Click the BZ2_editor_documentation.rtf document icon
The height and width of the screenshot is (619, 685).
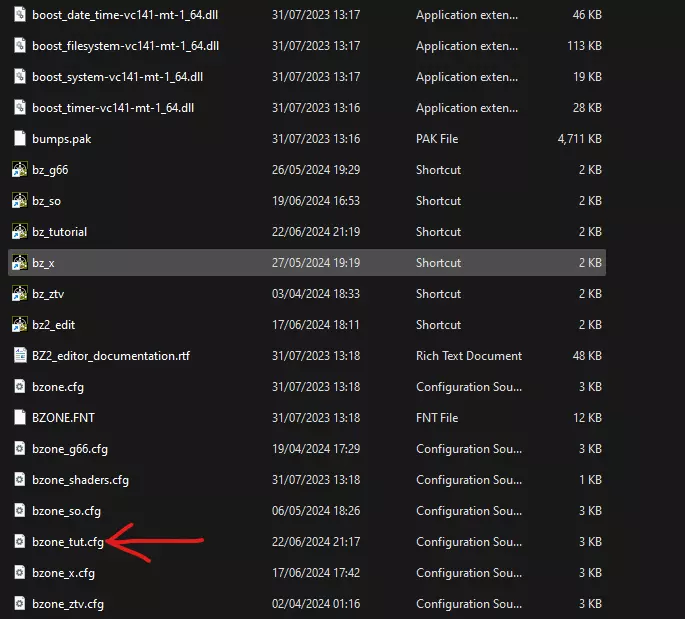pyautogui.click(x=20, y=356)
